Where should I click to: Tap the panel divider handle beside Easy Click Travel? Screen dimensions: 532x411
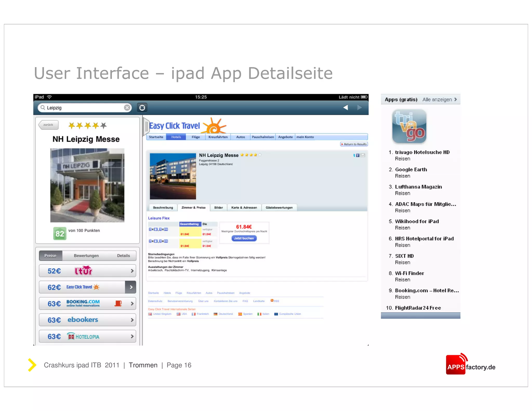[x=146, y=127]
